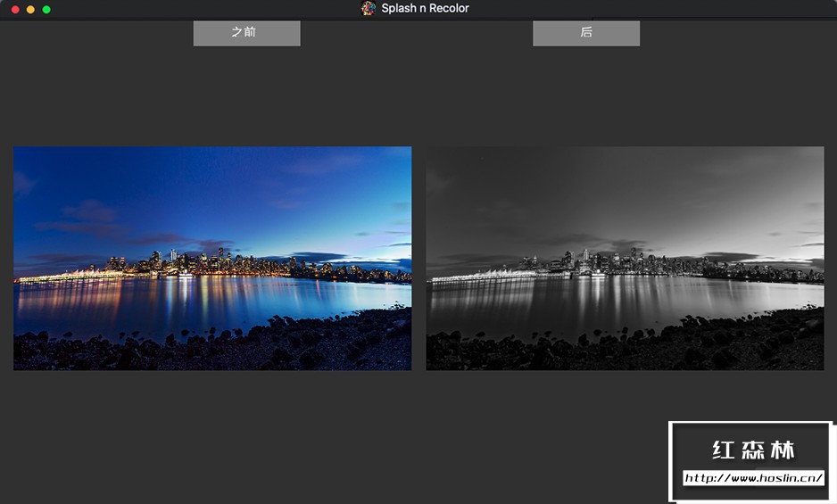Click the Splash n Recolor app icon in title bar
The height and width of the screenshot is (504, 837).
point(368,8)
